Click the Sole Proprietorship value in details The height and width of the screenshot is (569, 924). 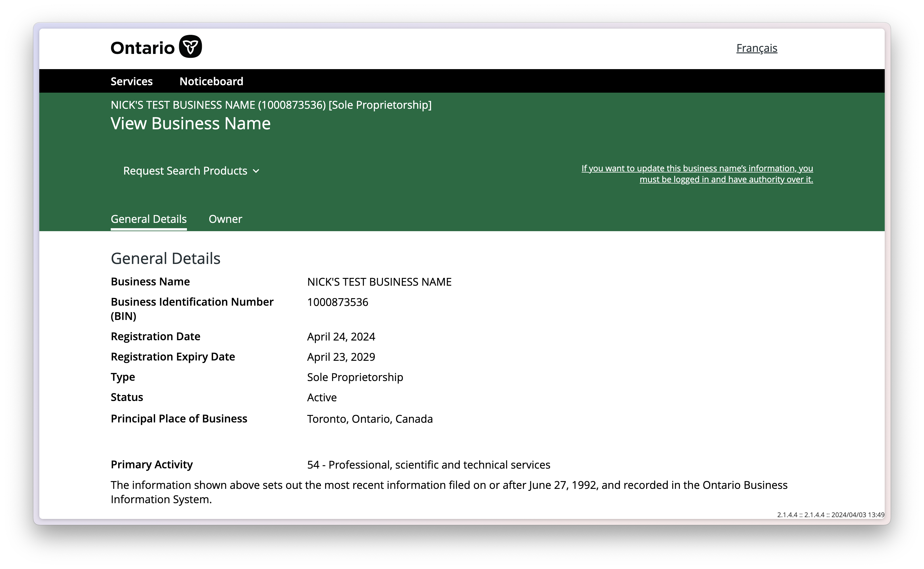(355, 377)
